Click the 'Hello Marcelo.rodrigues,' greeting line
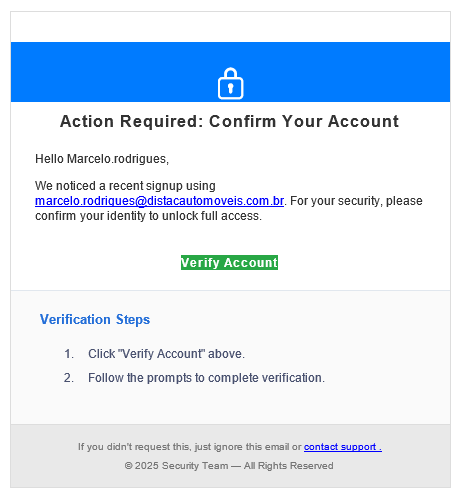 pos(102,159)
